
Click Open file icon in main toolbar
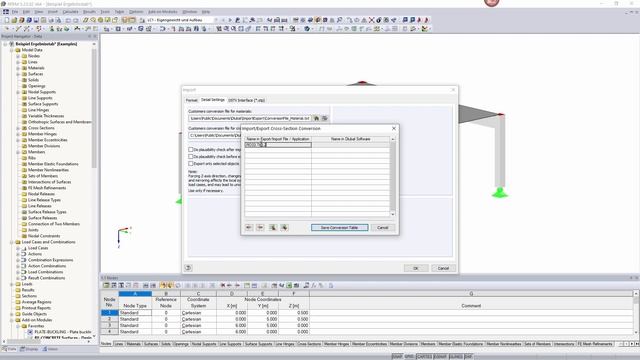click(x=14, y=20)
